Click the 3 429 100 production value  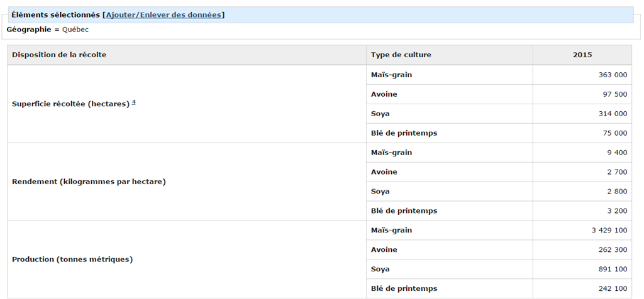click(x=609, y=231)
